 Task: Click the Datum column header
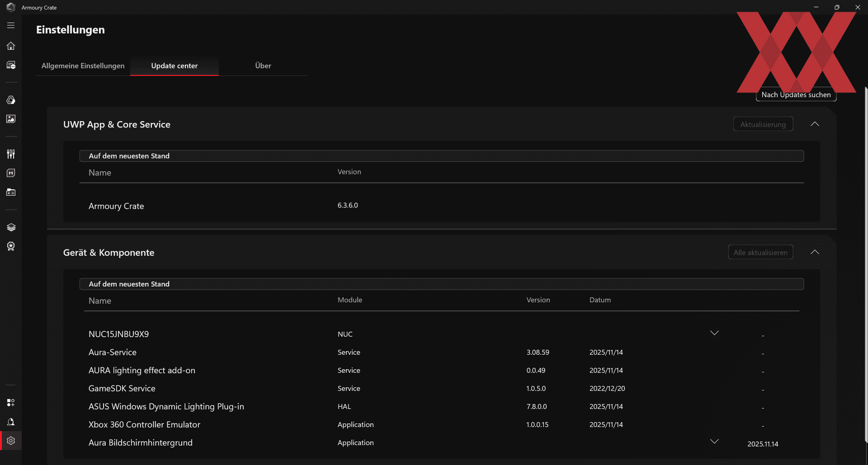tap(600, 300)
